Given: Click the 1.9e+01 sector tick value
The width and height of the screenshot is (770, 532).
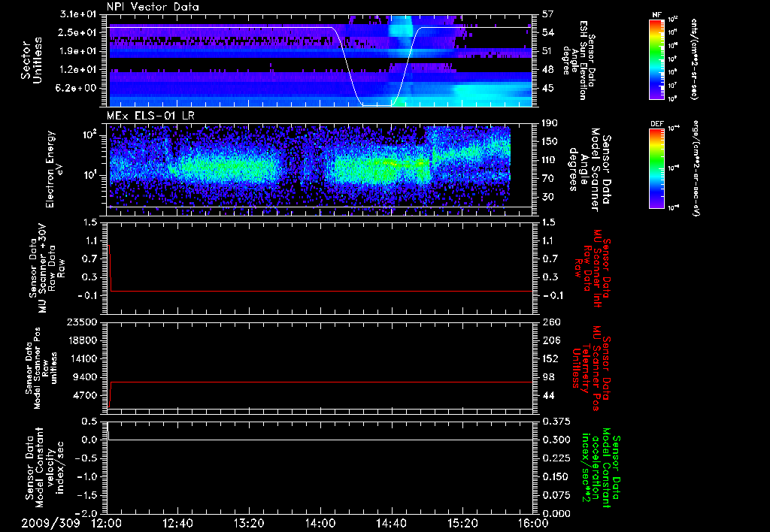Looking at the screenshot, I should point(78,51).
